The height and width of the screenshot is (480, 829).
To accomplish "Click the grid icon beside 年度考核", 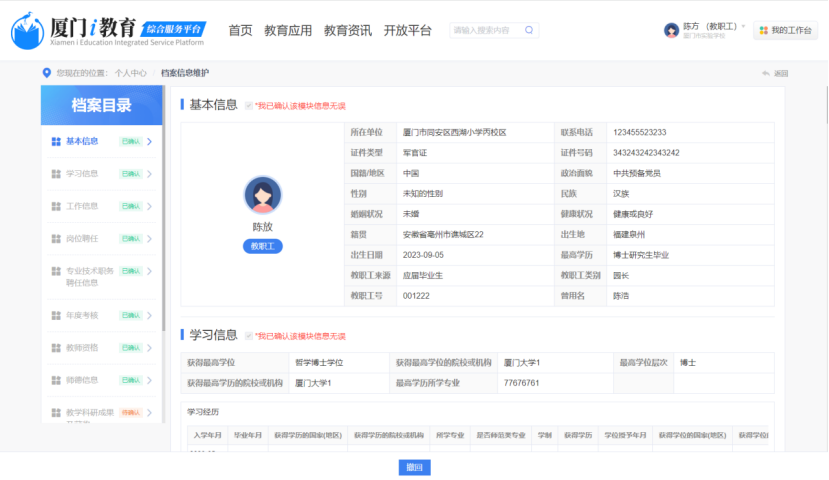I will tap(56, 315).
